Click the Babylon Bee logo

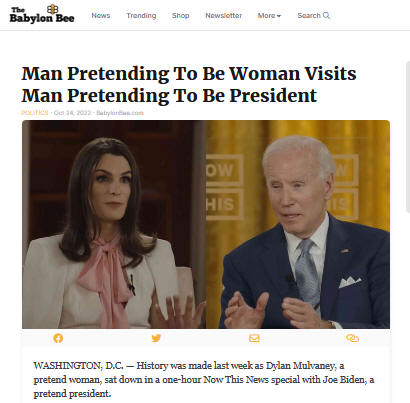point(42,15)
